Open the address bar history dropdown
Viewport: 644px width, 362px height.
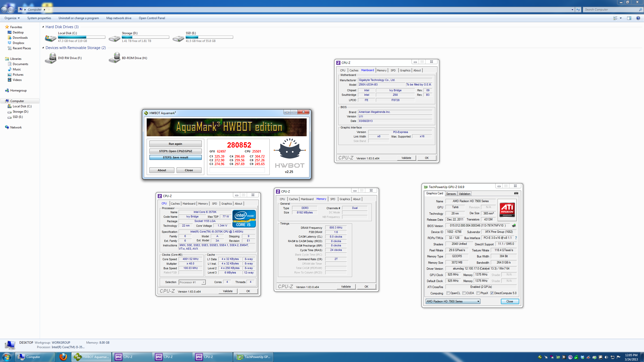[x=572, y=10]
